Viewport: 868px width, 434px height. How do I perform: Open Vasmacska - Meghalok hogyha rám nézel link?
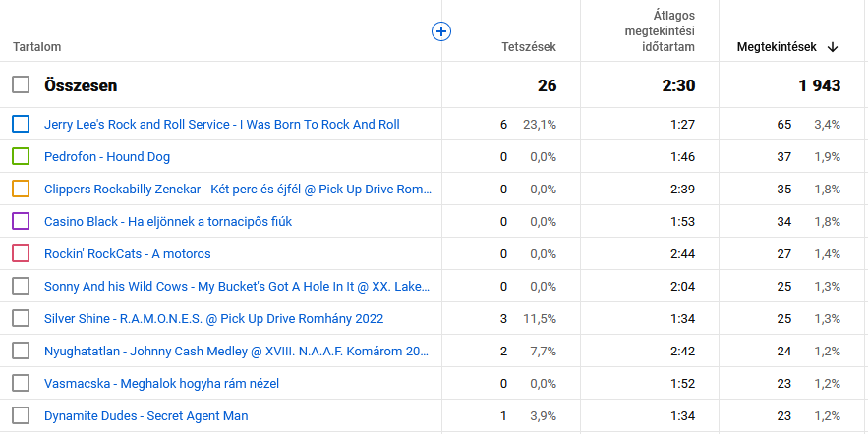coord(161,383)
